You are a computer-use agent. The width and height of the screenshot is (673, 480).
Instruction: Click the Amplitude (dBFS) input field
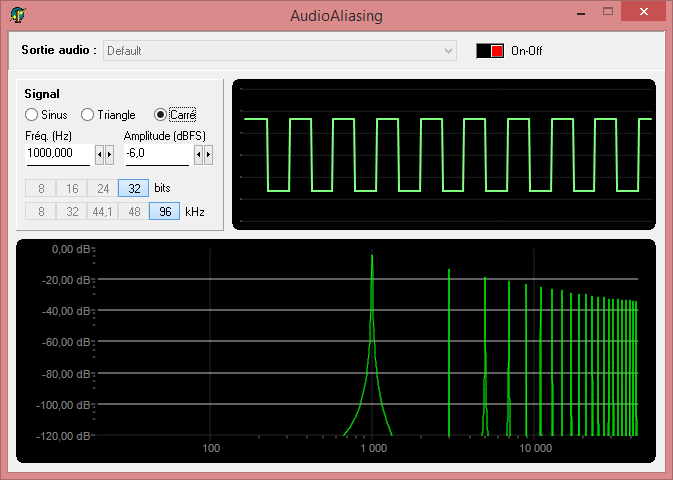click(x=158, y=153)
